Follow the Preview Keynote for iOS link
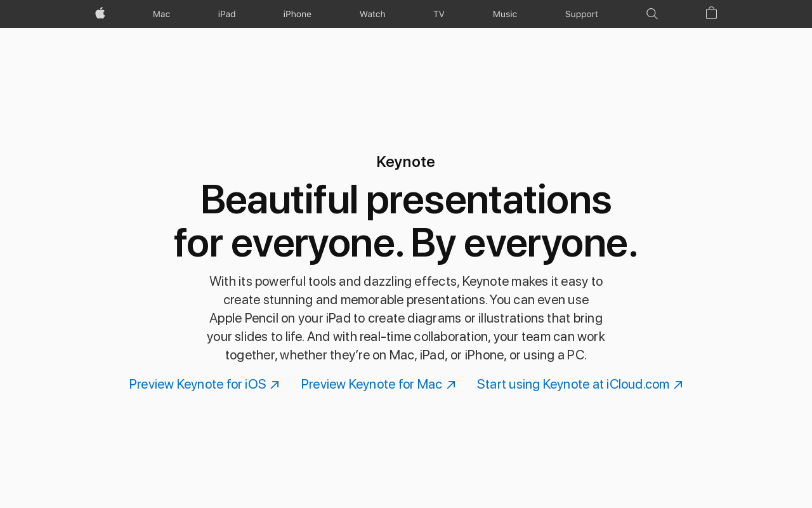This screenshot has height=508, width=812. pyautogui.click(x=204, y=384)
